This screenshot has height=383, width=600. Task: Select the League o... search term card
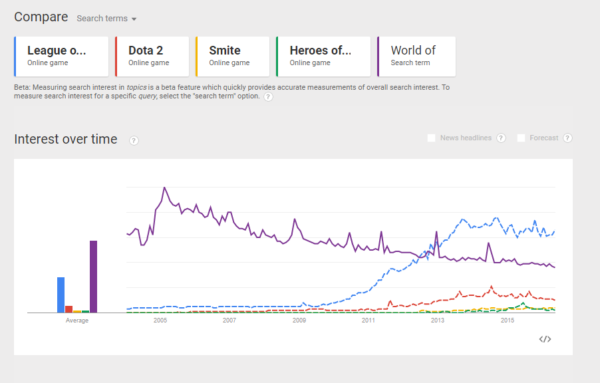pyautogui.click(x=61, y=57)
